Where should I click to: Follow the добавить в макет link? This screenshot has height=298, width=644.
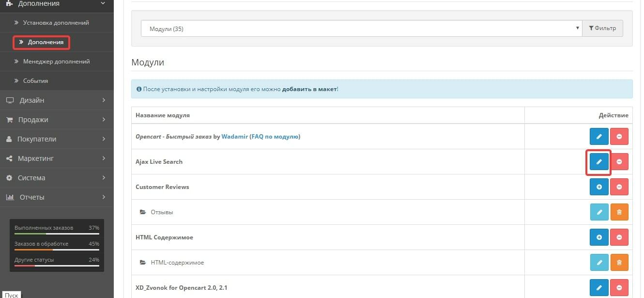tap(309, 89)
